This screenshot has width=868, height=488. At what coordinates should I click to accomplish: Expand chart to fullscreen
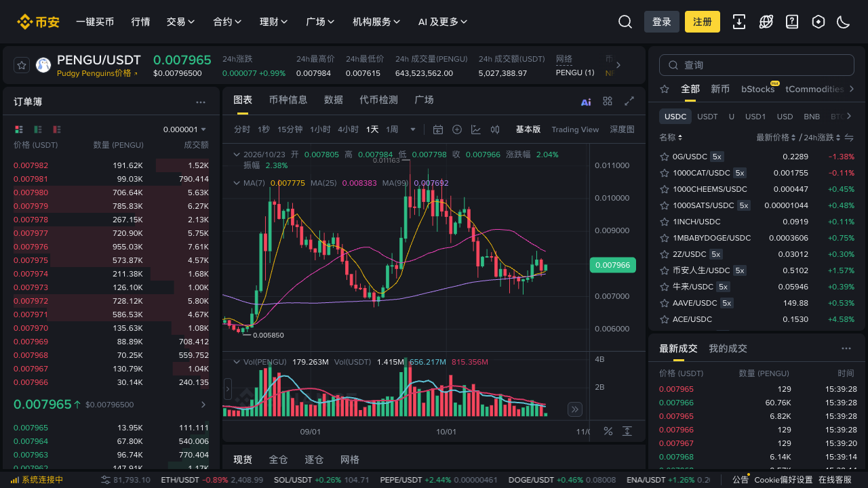629,101
